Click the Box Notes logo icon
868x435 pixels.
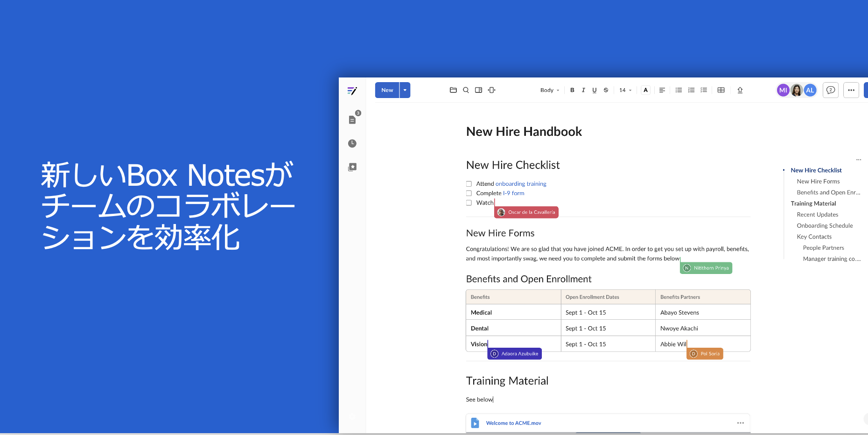tap(352, 91)
